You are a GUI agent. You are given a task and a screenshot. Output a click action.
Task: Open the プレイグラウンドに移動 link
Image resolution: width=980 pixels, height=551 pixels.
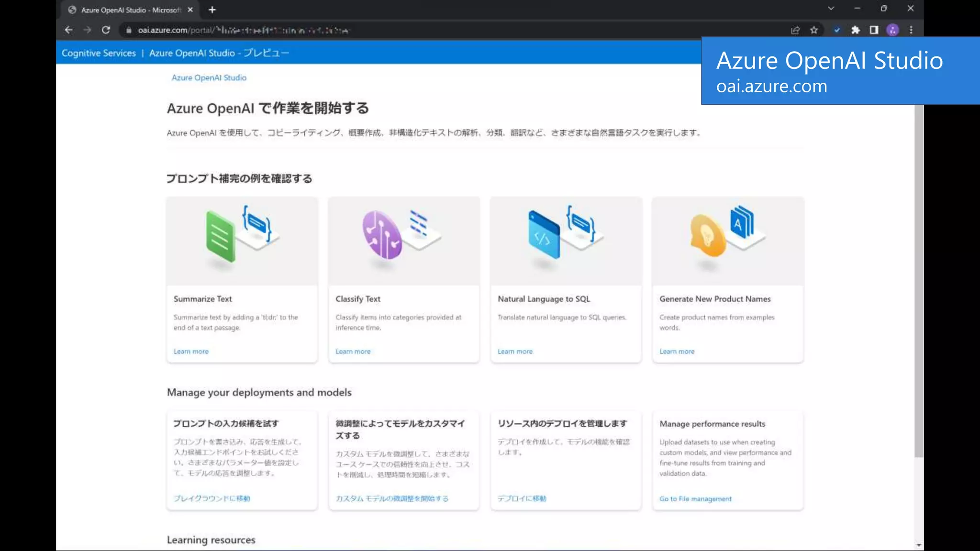pyautogui.click(x=212, y=498)
